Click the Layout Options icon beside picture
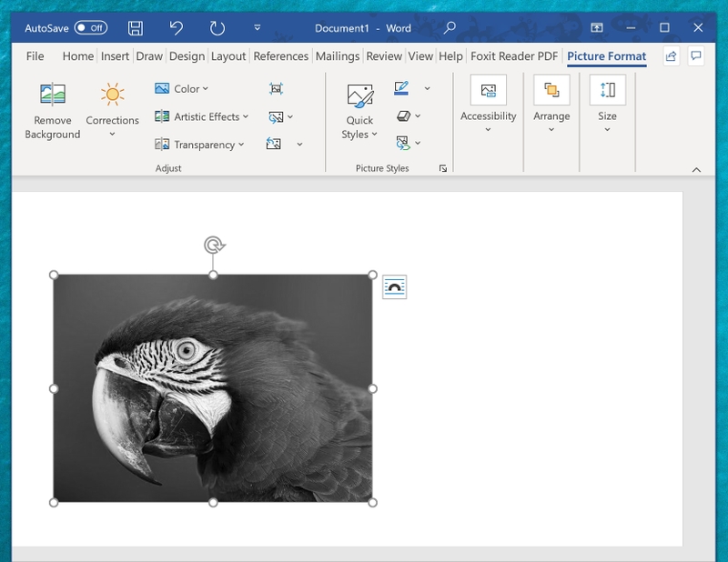Screen dimensions: 728x562 click(x=394, y=286)
